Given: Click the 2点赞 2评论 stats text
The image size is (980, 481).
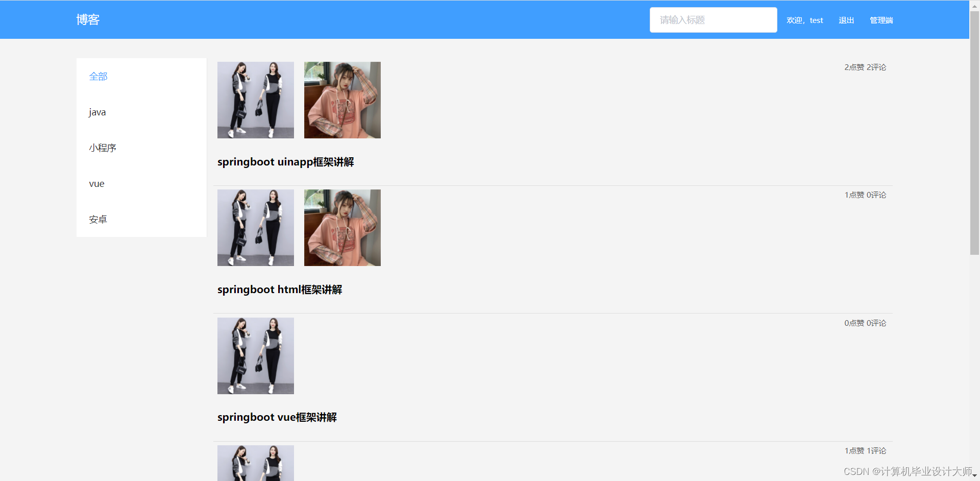Looking at the screenshot, I should (x=865, y=67).
